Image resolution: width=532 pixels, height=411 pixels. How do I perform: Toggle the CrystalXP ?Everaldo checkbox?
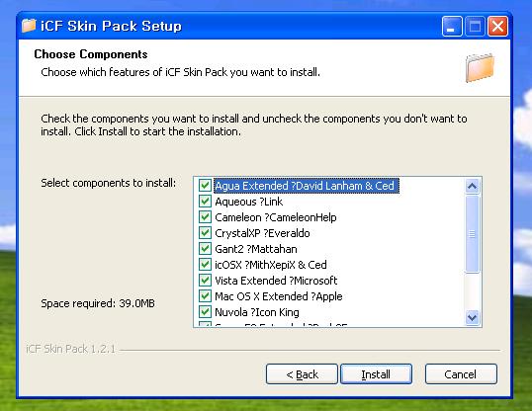click(205, 233)
